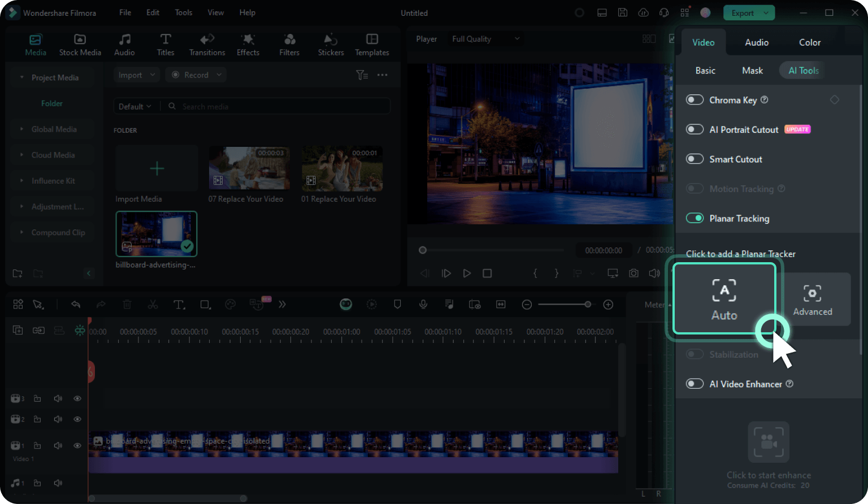This screenshot has height=504, width=868.
Task: Show more timeline tools with double chevron
Action: pyautogui.click(x=282, y=305)
